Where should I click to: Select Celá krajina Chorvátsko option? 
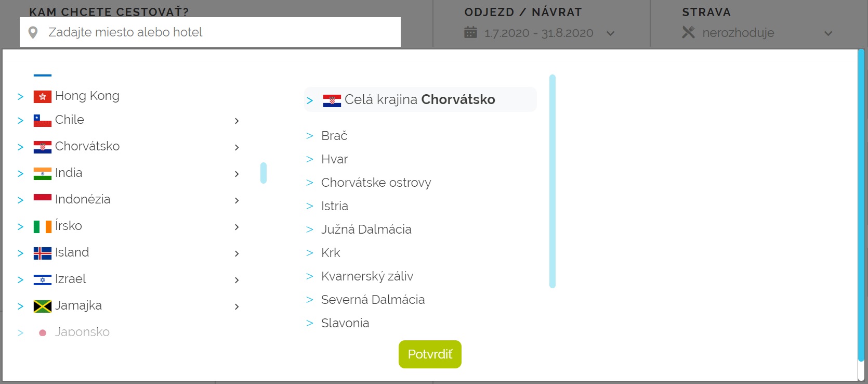coord(420,99)
